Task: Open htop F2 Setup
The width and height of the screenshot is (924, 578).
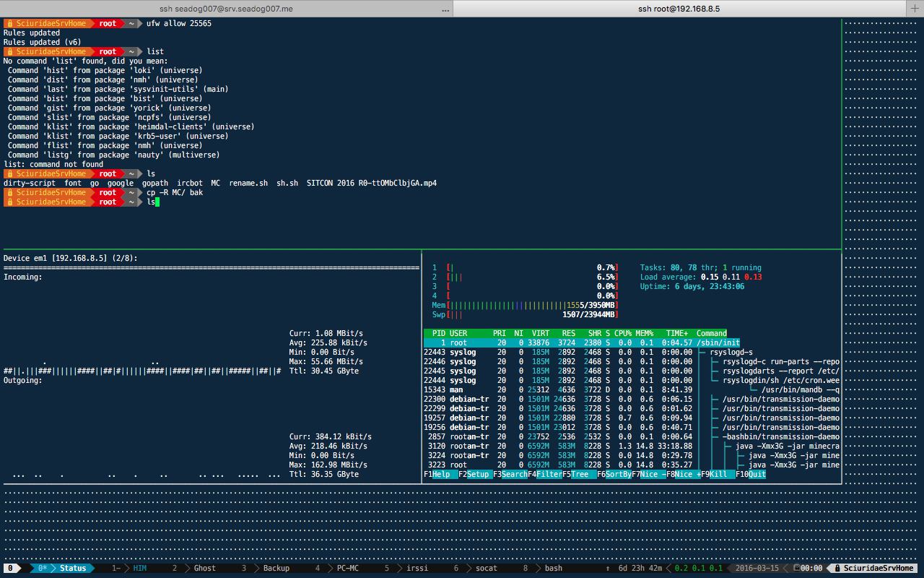Action: (x=475, y=475)
